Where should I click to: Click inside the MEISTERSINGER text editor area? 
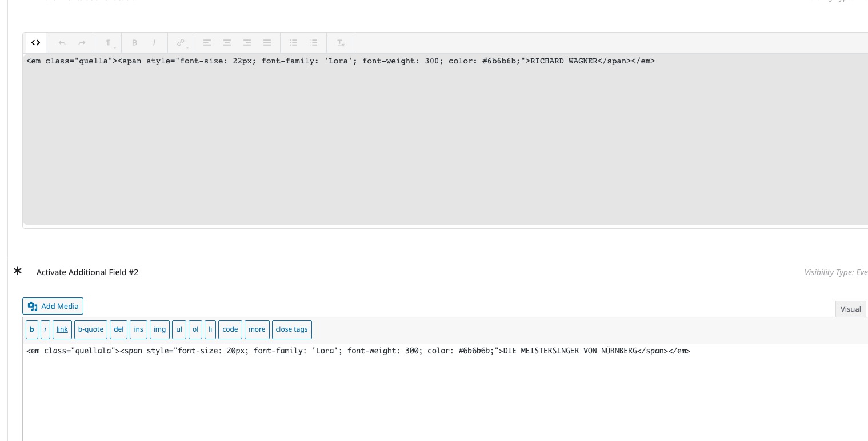click(445, 392)
